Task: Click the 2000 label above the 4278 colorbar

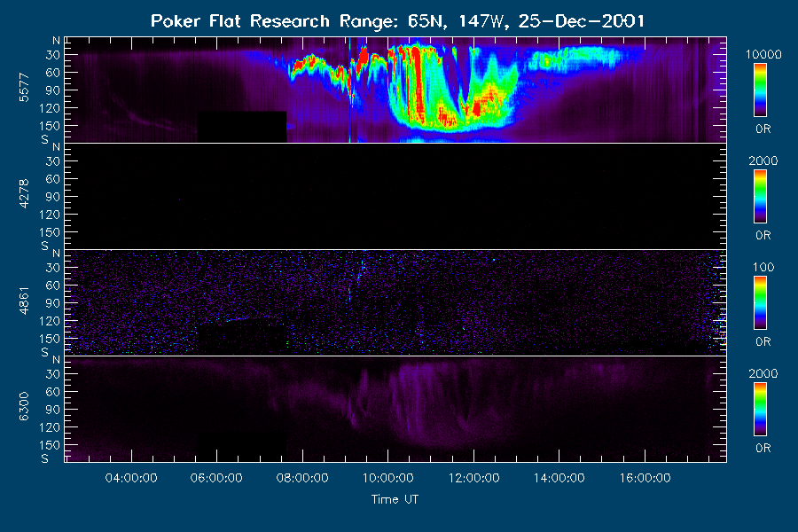Action: pyautogui.click(x=763, y=160)
